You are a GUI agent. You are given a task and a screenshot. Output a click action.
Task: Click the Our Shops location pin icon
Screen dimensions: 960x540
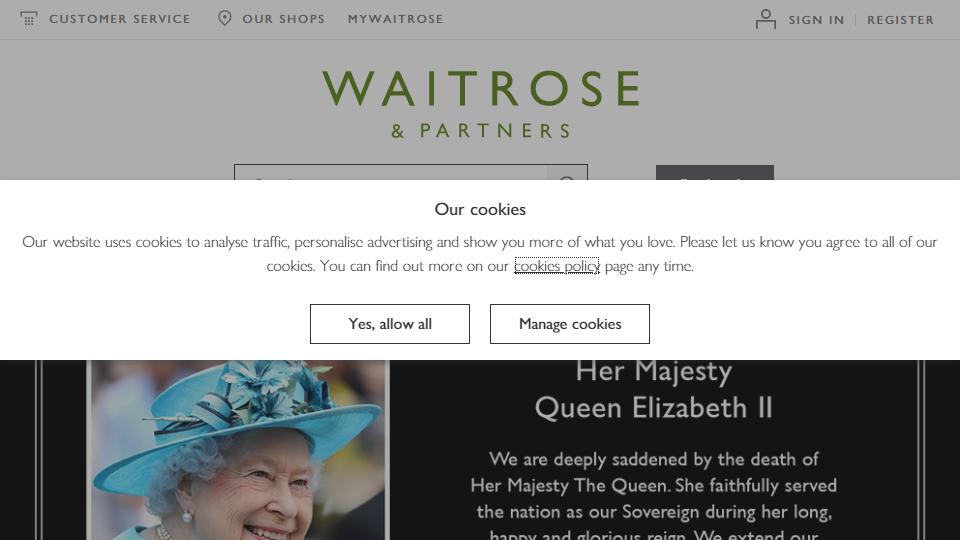[225, 18]
